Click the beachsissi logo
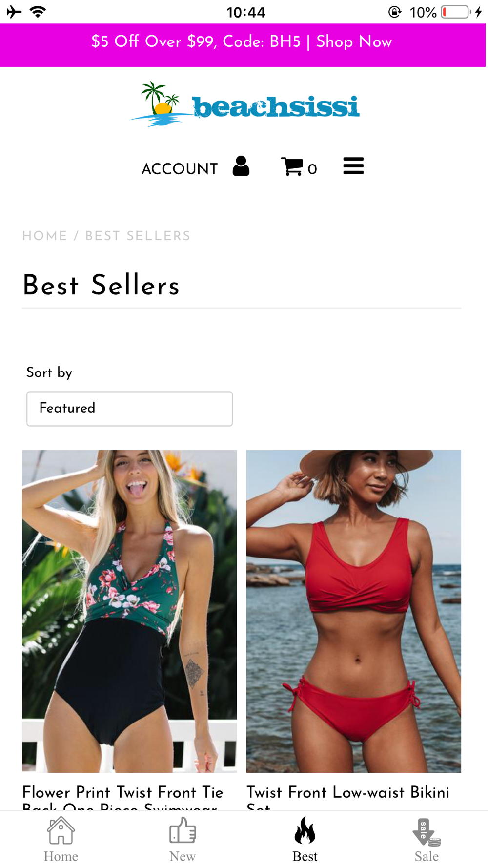The width and height of the screenshot is (488, 868). tap(244, 104)
